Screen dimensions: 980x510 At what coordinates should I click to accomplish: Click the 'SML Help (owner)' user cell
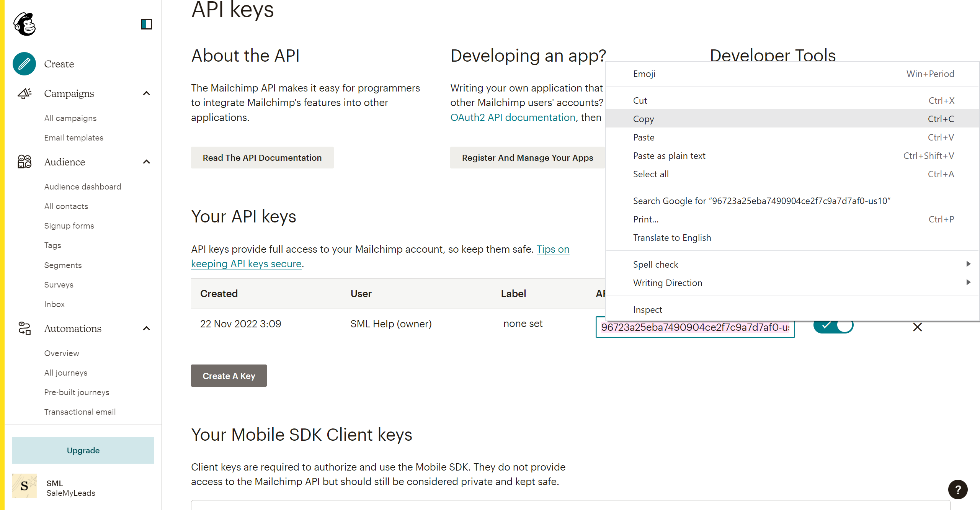[x=391, y=324]
